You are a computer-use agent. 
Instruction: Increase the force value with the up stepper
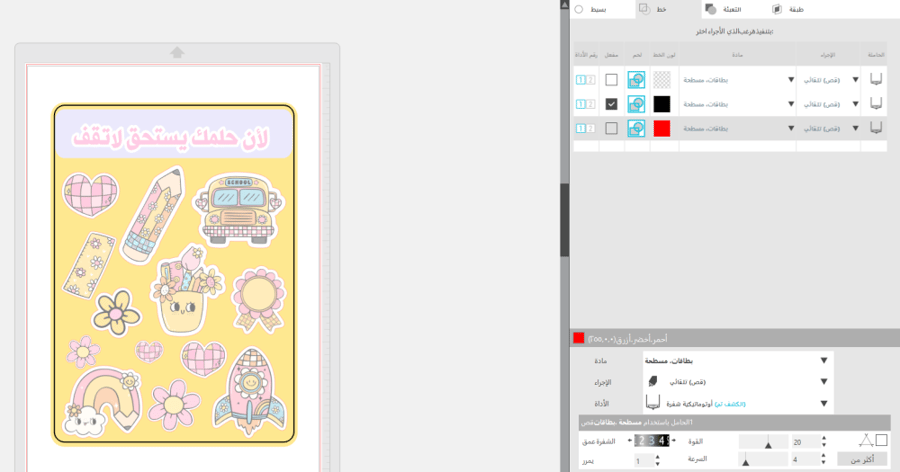[824, 438]
